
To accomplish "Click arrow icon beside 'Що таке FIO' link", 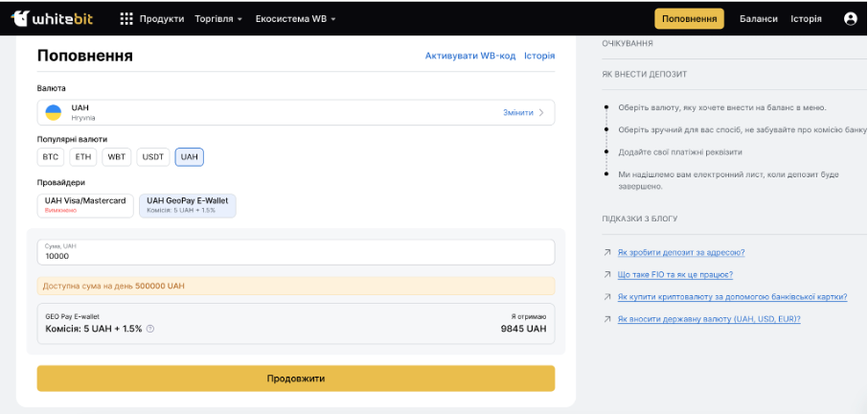I will point(607,275).
